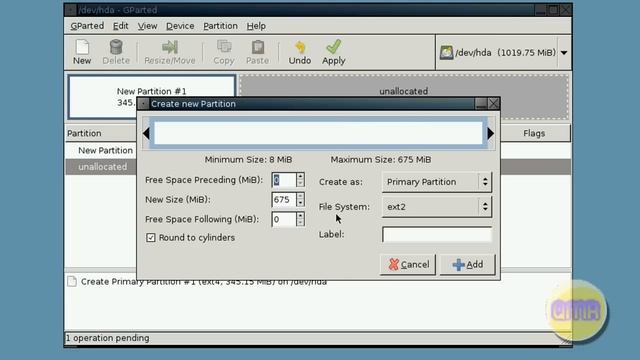Open the Edit menu
The width and height of the screenshot is (640, 360).
pyautogui.click(x=120, y=26)
